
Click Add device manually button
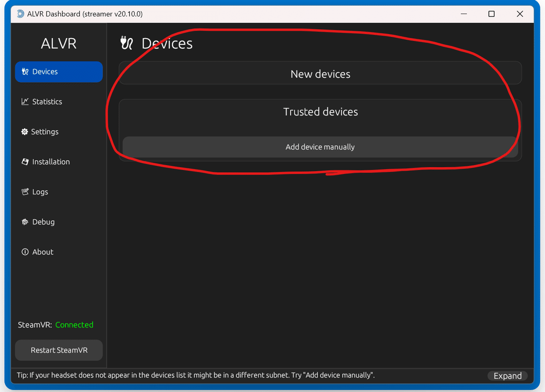pos(320,147)
